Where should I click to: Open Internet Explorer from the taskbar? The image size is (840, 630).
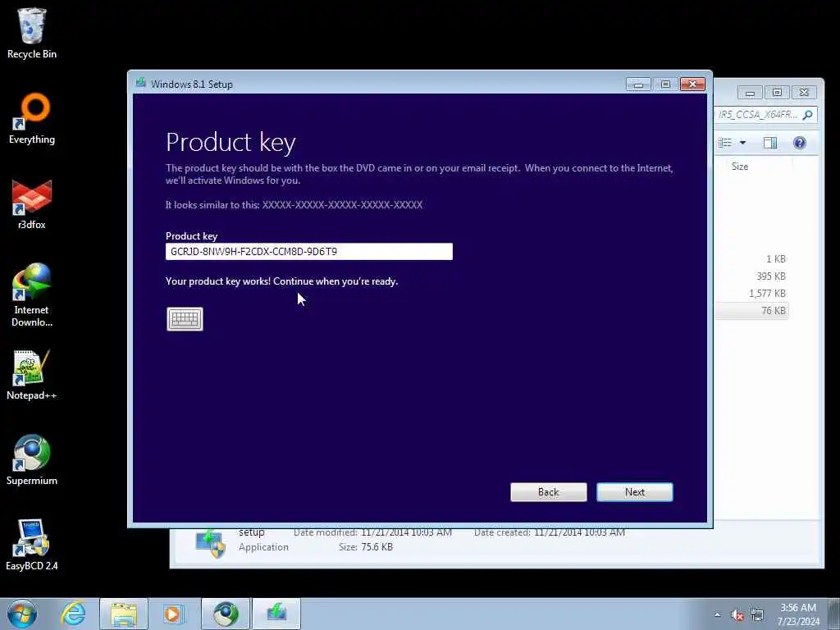73,614
